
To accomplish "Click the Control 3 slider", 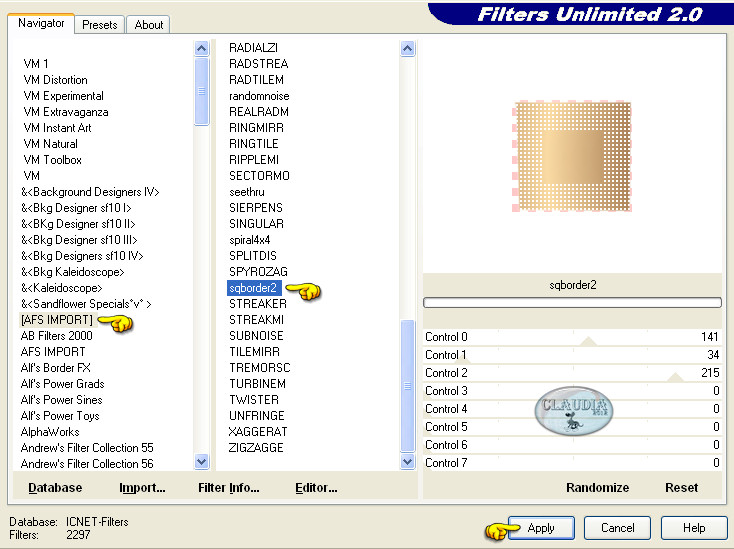I will coord(572,391).
